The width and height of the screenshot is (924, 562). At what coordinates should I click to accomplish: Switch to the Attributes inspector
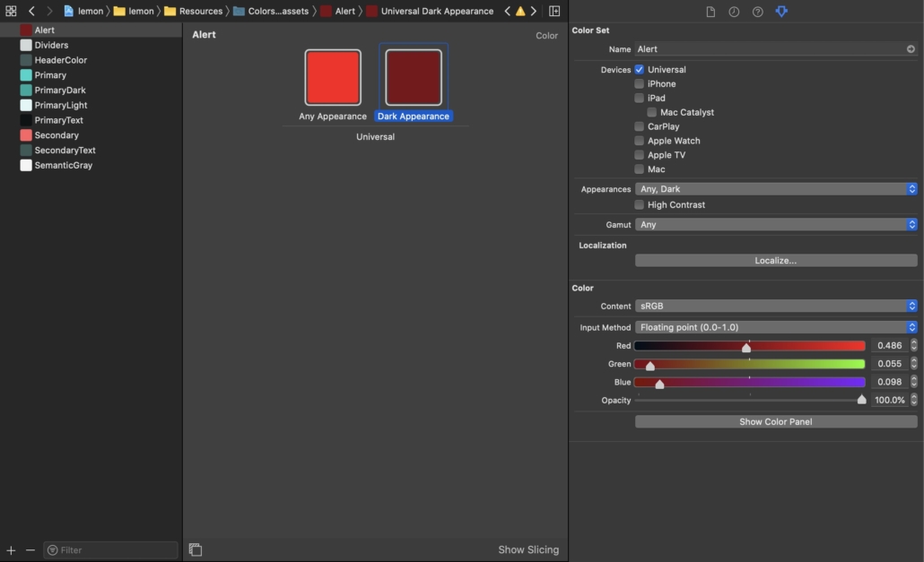click(x=781, y=12)
